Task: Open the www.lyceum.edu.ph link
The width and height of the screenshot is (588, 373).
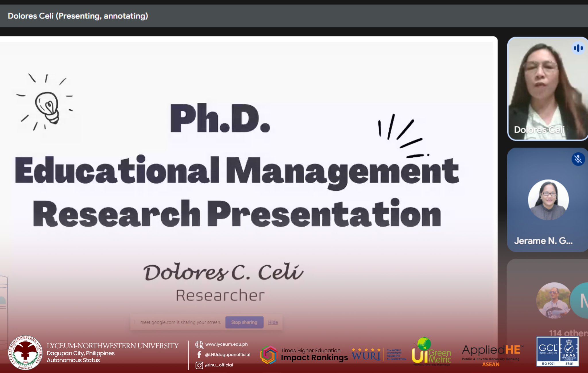Action: tap(226, 344)
